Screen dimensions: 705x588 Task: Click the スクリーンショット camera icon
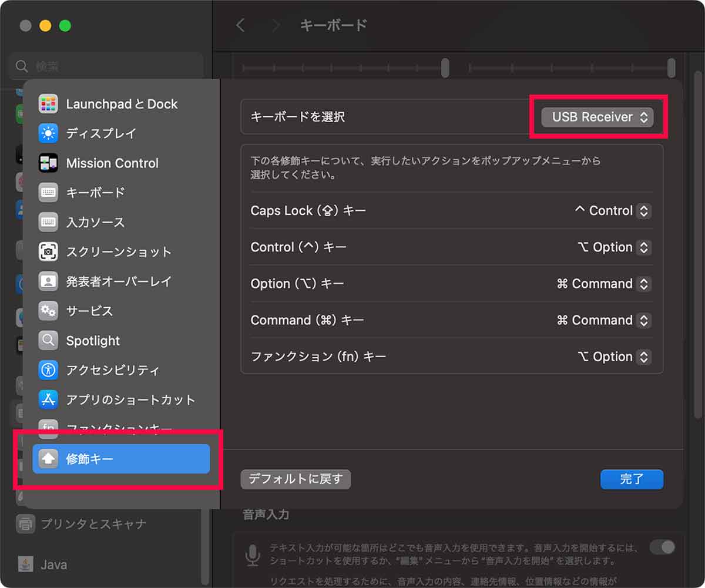pyautogui.click(x=48, y=252)
